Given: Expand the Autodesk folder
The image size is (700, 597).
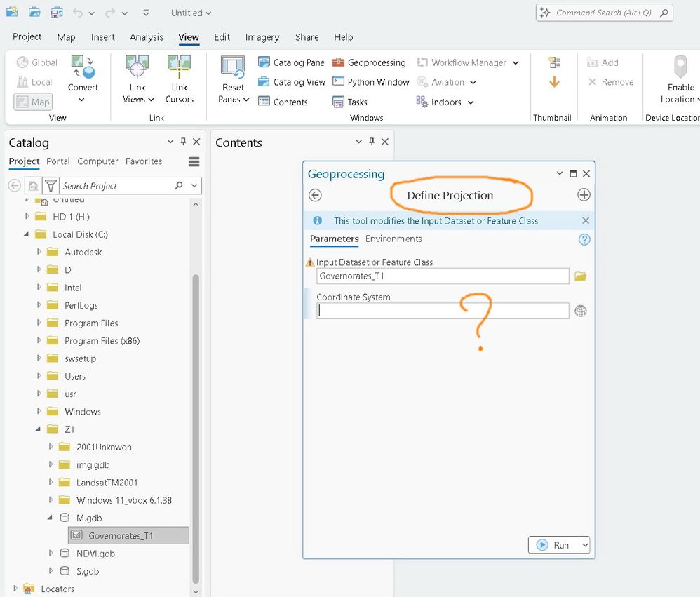Looking at the screenshot, I should tap(39, 252).
